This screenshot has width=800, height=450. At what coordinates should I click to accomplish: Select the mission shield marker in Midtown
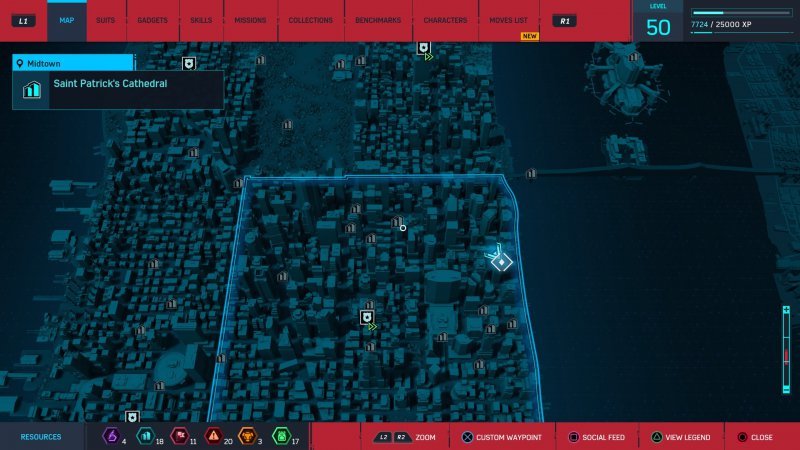(x=367, y=317)
